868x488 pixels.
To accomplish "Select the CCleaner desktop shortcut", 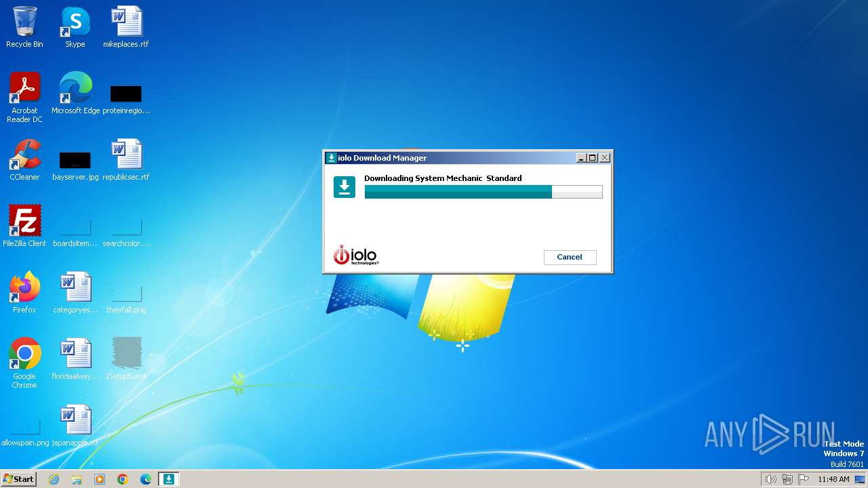I will tap(24, 160).
